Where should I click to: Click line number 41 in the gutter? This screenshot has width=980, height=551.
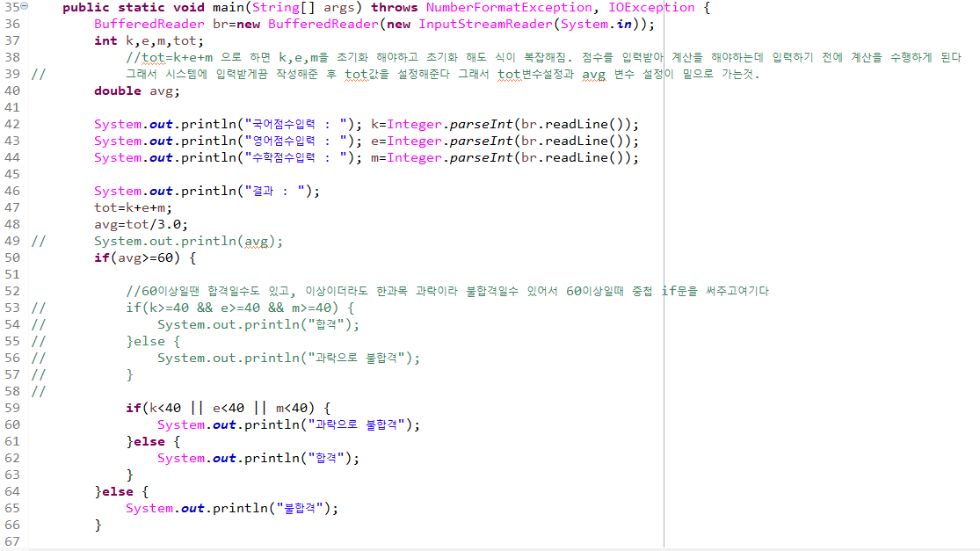point(12,107)
